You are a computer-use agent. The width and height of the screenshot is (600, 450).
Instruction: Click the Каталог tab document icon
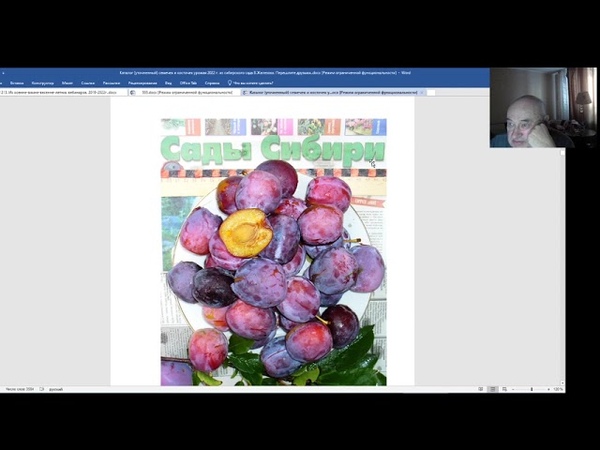pyautogui.click(x=245, y=93)
